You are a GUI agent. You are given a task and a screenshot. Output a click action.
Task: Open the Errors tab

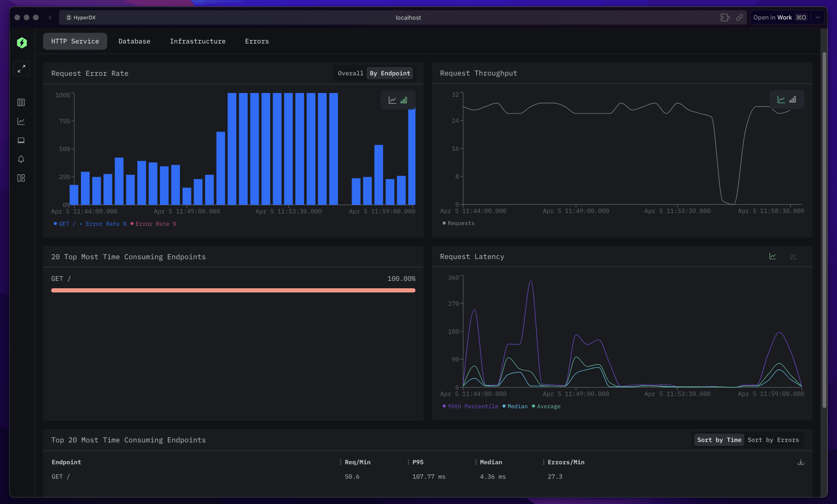[257, 41]
